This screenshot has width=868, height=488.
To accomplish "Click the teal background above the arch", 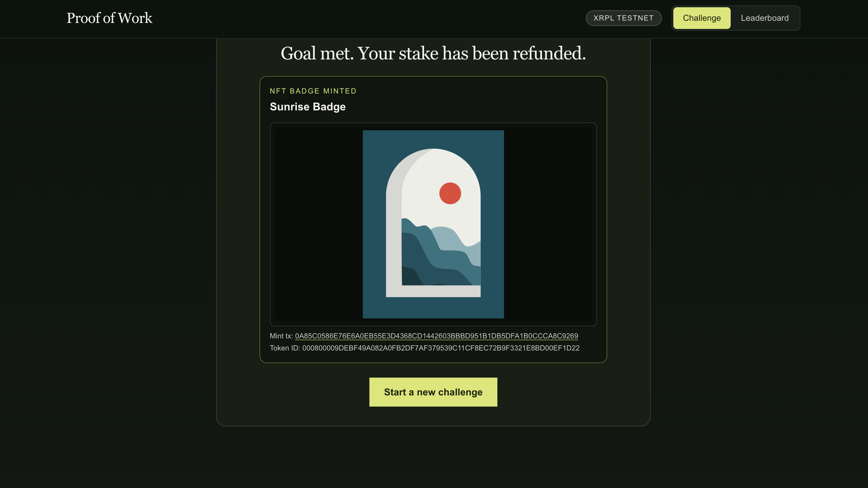I will click(433, 139).
